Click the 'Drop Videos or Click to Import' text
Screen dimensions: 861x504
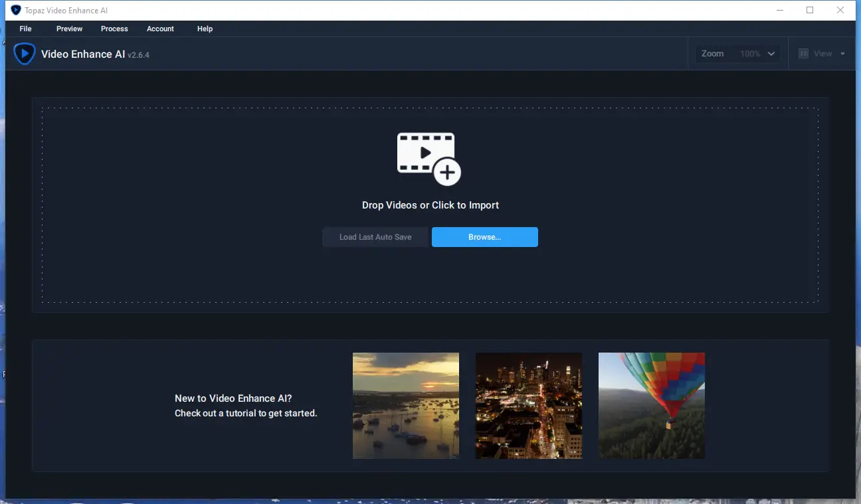tap(430, 205)
